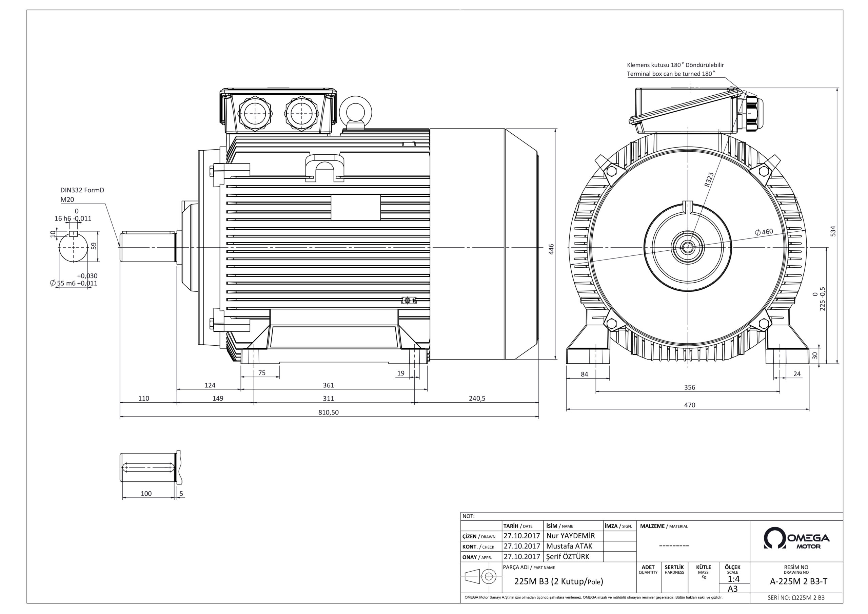The height and width of the screenshot is (614, 868).
Task: Click the name Nur YAYDEMİR
Action: pos(571,536)
